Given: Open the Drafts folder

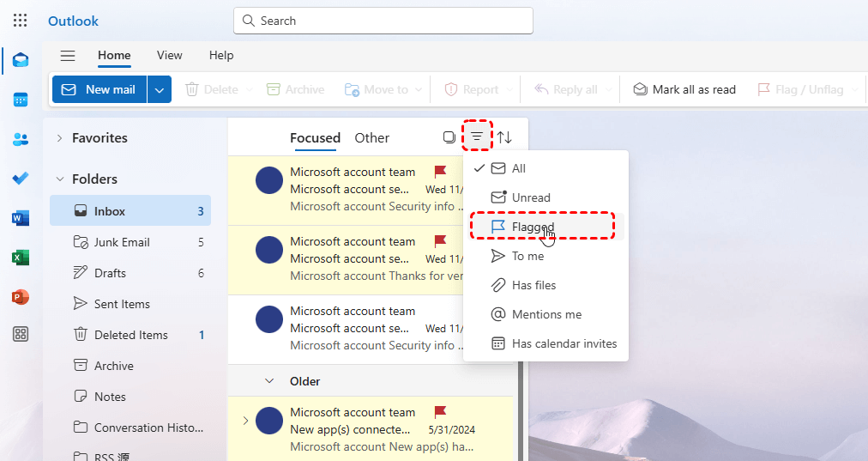Looking at the screenshot, I should click(x=130, y=273).
